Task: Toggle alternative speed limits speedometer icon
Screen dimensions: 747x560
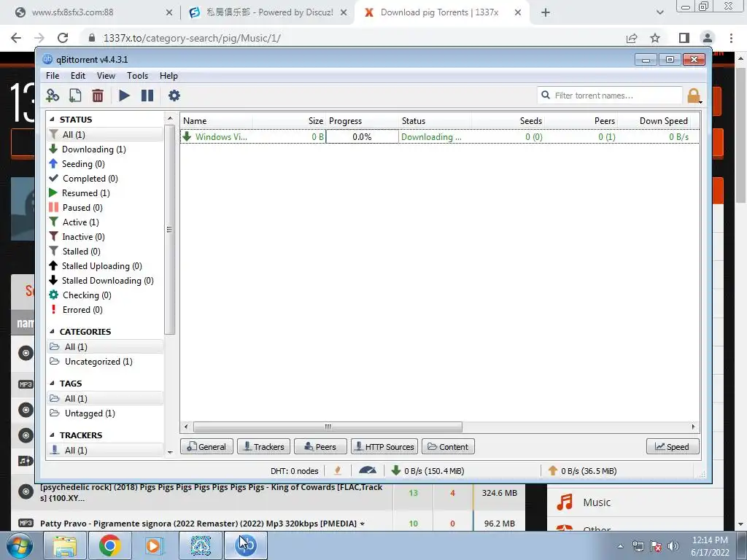Action: (368, 471)
